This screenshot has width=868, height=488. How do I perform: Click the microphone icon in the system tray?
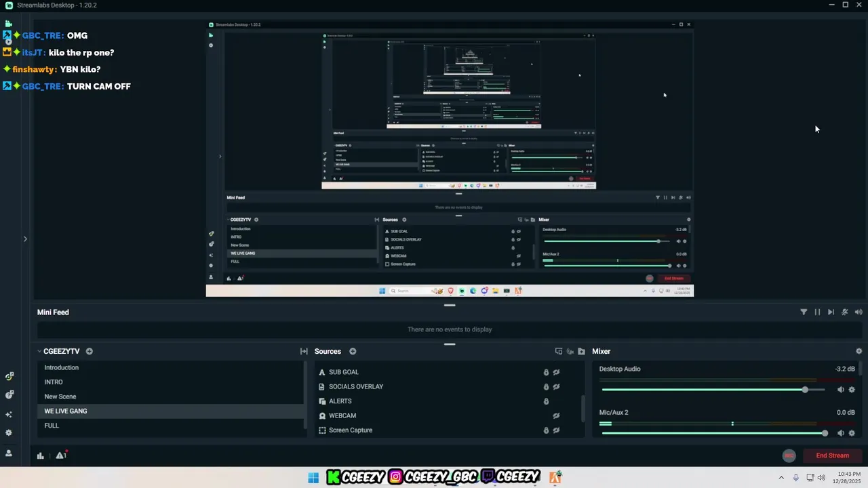796,478
